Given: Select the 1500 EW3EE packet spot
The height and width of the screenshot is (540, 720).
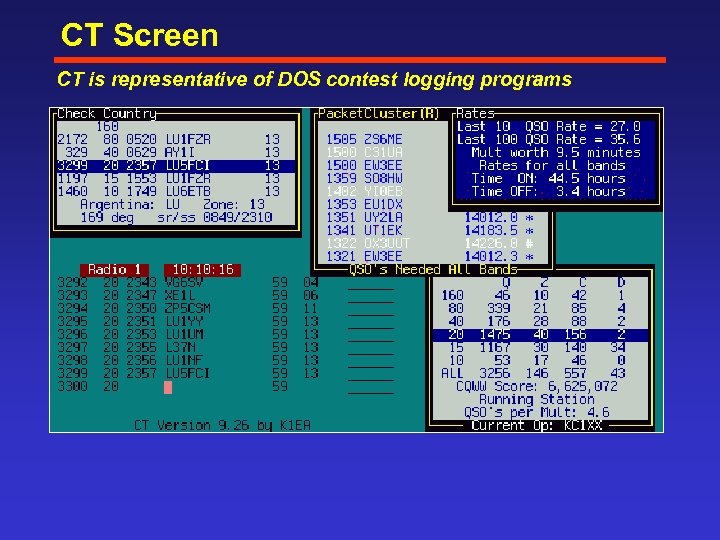Looking at the screenshot, I should (364, 165).
